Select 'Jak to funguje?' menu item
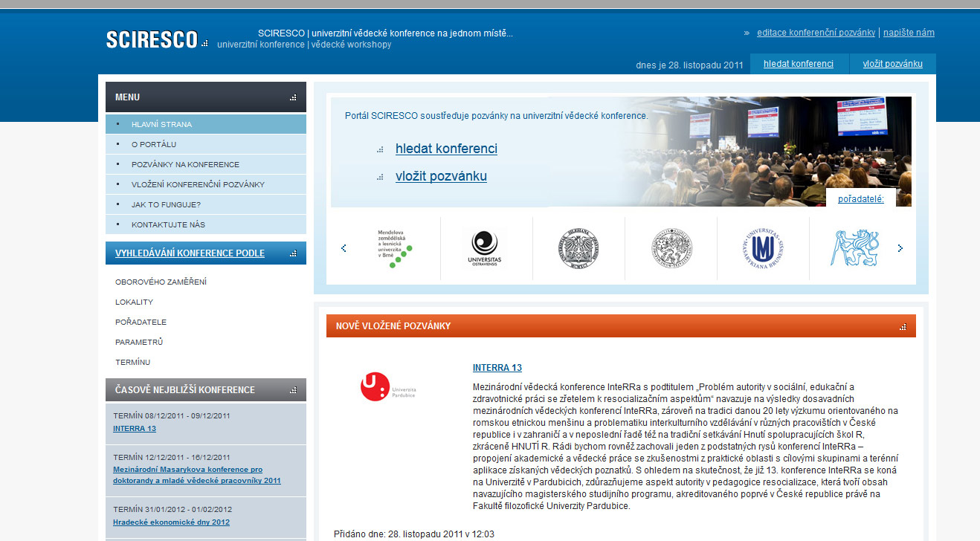The height and width of the screenshot is (541, 980). click(x=166, y=204)
